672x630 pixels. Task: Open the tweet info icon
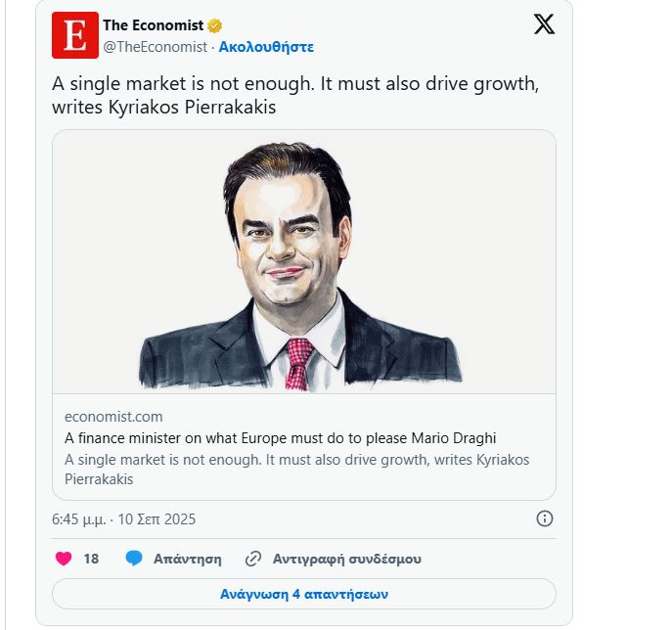pos(545,518)
